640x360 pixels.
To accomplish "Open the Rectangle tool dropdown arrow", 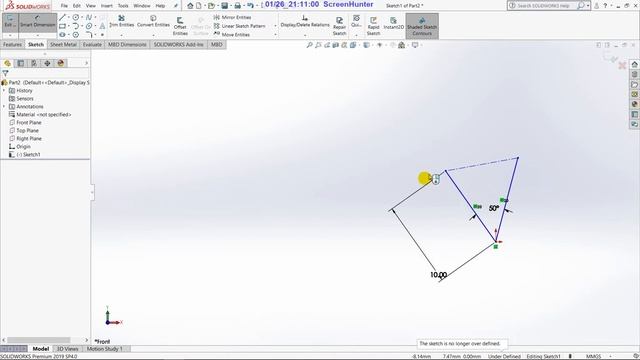I will coord(69,26).
